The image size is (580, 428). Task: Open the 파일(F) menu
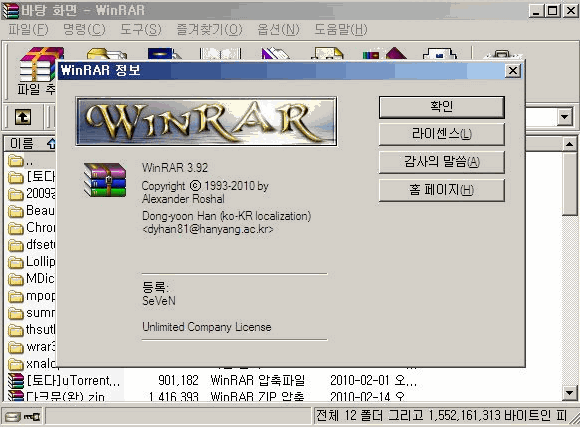tap(28, 30)
